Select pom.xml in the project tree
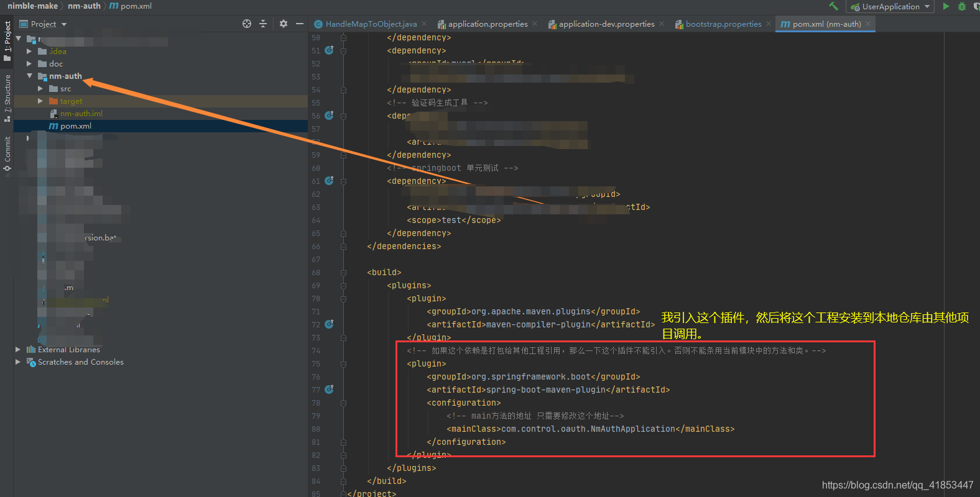The height and width of the screenshot is (497, 980). [76, 126]
